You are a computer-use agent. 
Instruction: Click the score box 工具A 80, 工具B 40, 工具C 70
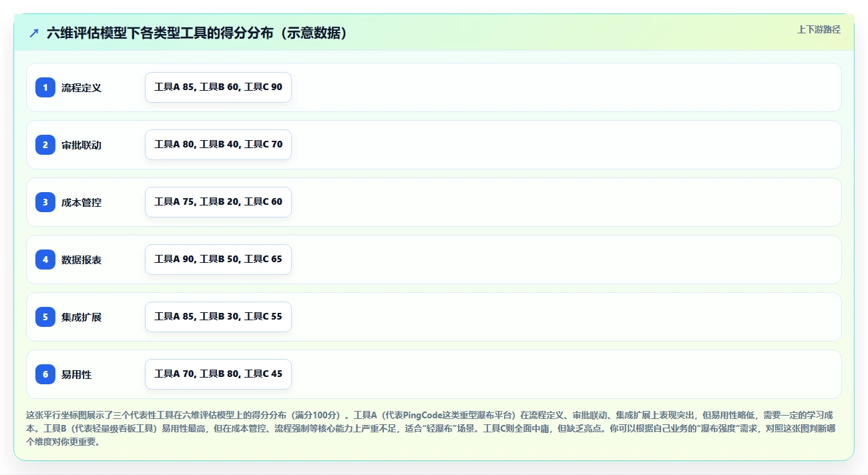pos(218,145)
